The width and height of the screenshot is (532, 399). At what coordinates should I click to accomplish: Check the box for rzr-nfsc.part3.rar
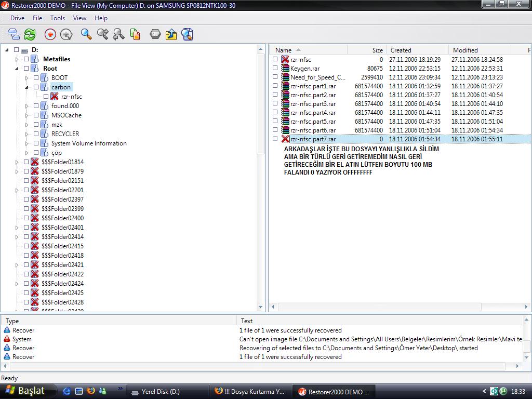(275, 103)
